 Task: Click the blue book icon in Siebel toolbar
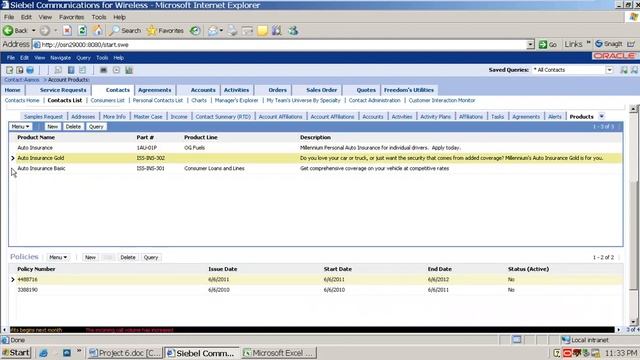pyautogui.click(x=71, y=70)
